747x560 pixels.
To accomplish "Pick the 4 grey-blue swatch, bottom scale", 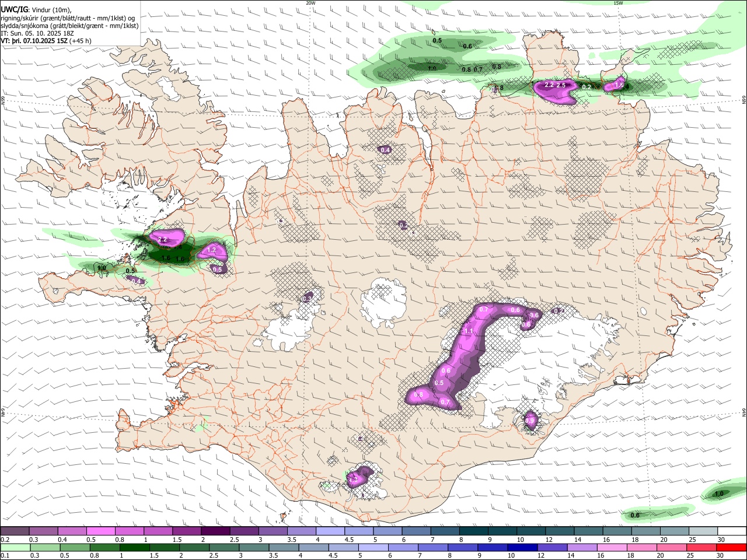I will (x=313, y=548).
